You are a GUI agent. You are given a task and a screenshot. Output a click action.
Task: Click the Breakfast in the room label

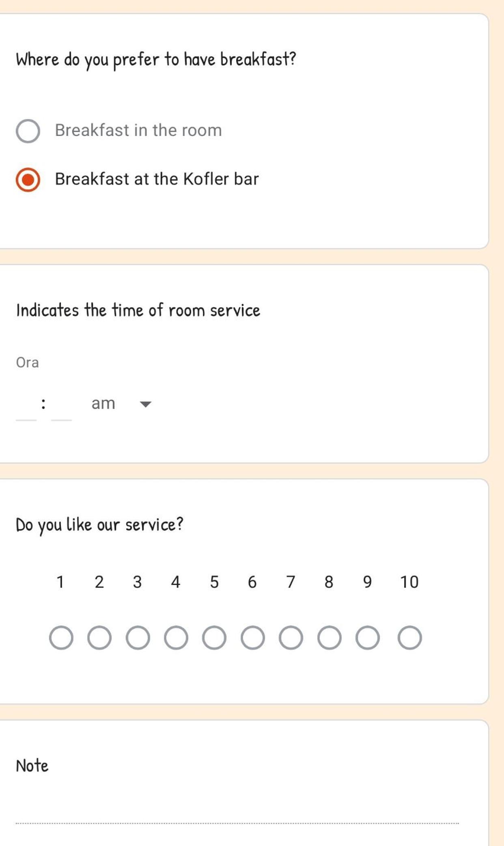point(138,130)
